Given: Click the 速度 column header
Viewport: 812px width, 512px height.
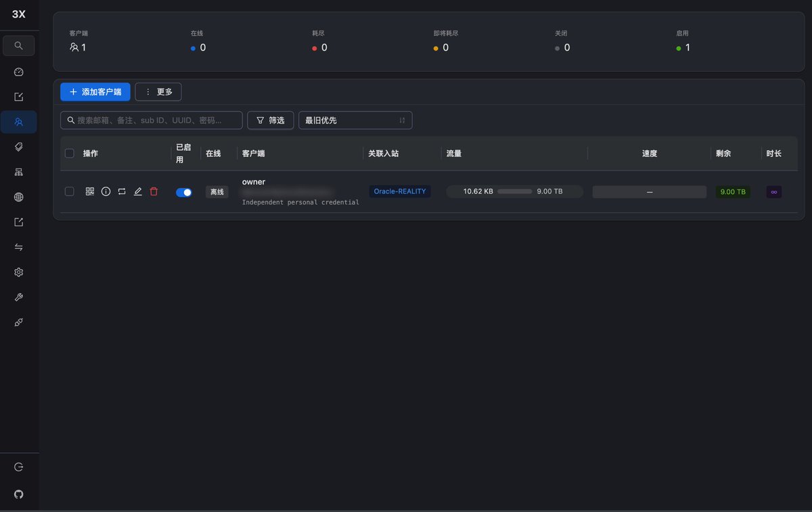Looking at the screenshot, I should click(x=650, y=154).
